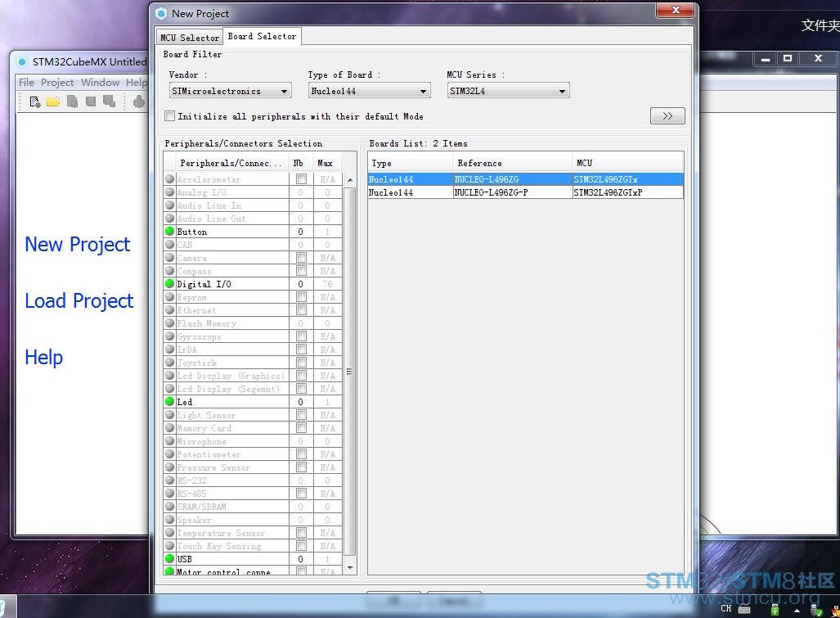
Task: Select the NUCLEO-L496ZG-P board row
Action: [526, 192]
